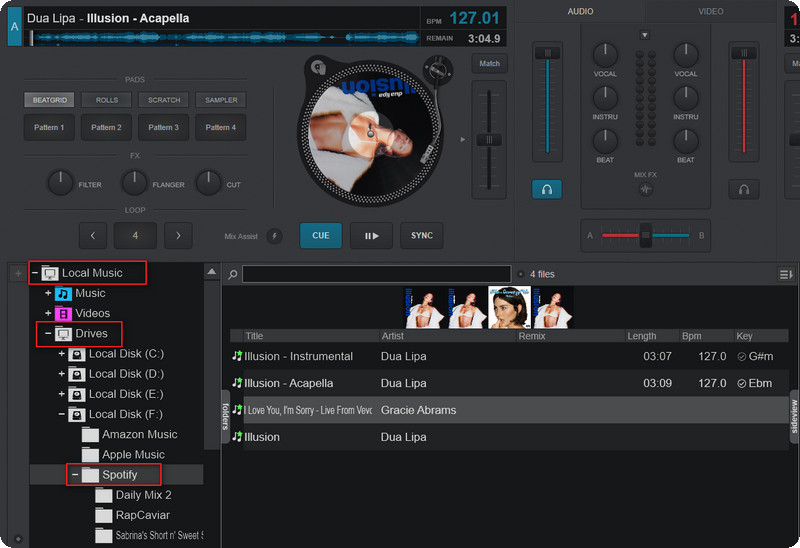The image size is (800, 548).
Task: Collapse Local Disk (F:) node
Action: (61, 414)
